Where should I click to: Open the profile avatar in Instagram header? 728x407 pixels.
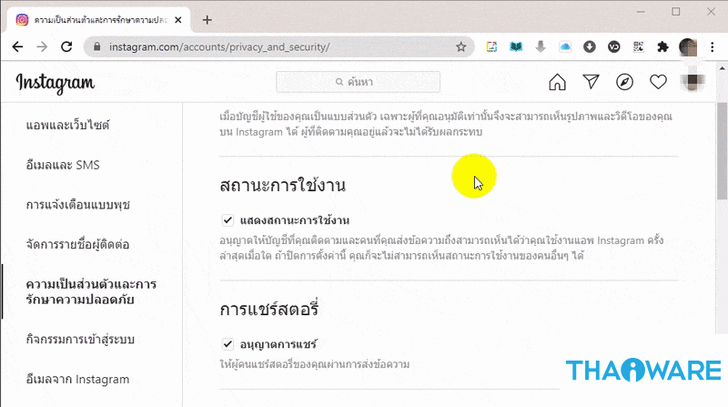(x=692, y=82)
